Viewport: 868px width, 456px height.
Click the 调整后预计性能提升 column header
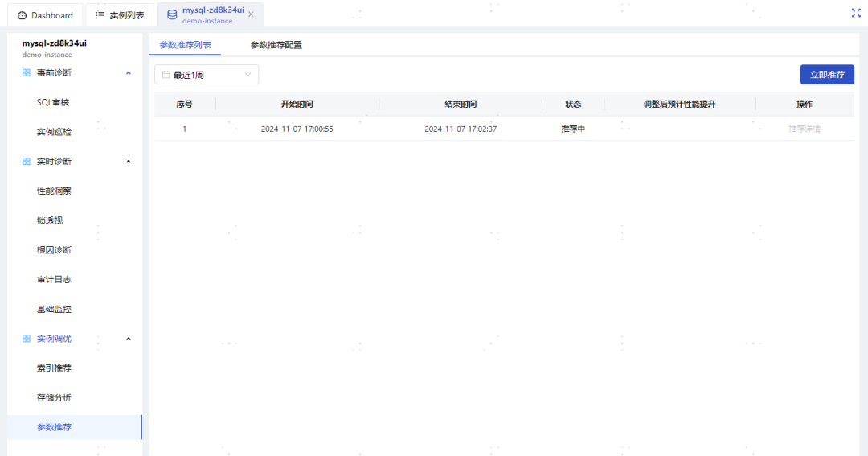(679, 105)
